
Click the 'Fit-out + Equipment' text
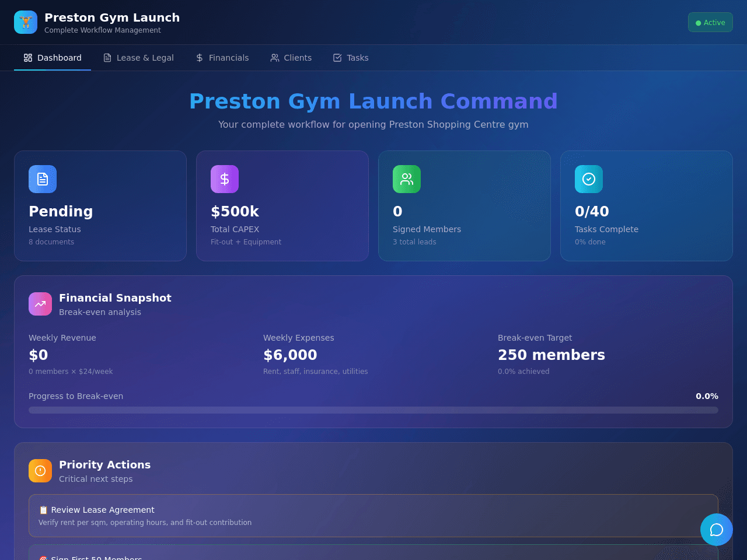pyautogui.click(x=246, y=242)
